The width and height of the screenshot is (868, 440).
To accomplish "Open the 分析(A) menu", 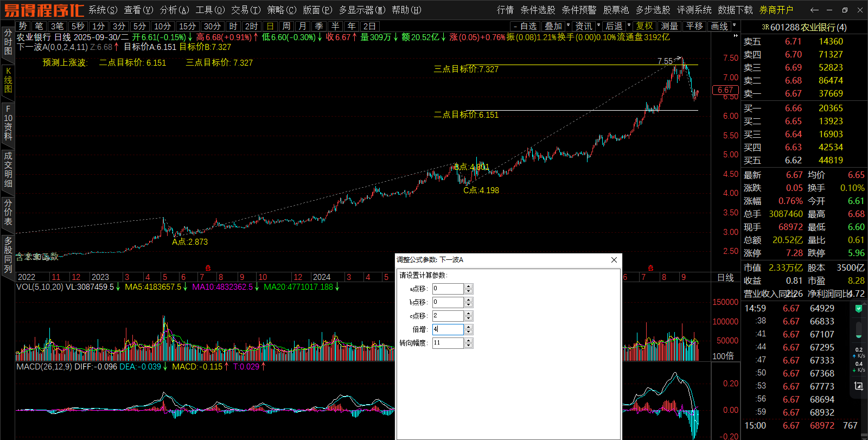I will pos(174,10).
